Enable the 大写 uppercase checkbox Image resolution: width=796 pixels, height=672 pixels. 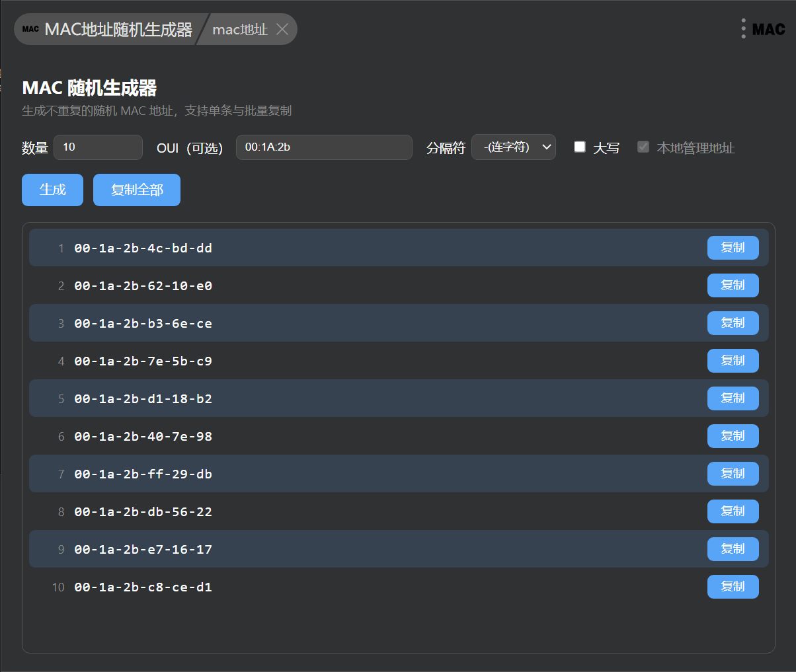click(x=580, y=147)
